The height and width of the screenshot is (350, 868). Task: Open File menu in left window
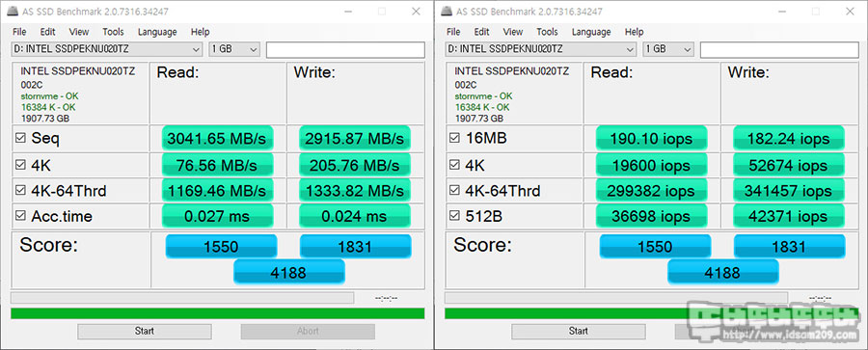(x=19, y=32)
